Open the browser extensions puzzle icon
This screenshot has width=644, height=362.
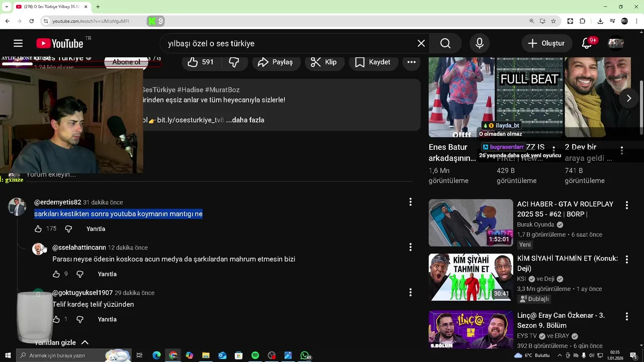click(583, 21)
